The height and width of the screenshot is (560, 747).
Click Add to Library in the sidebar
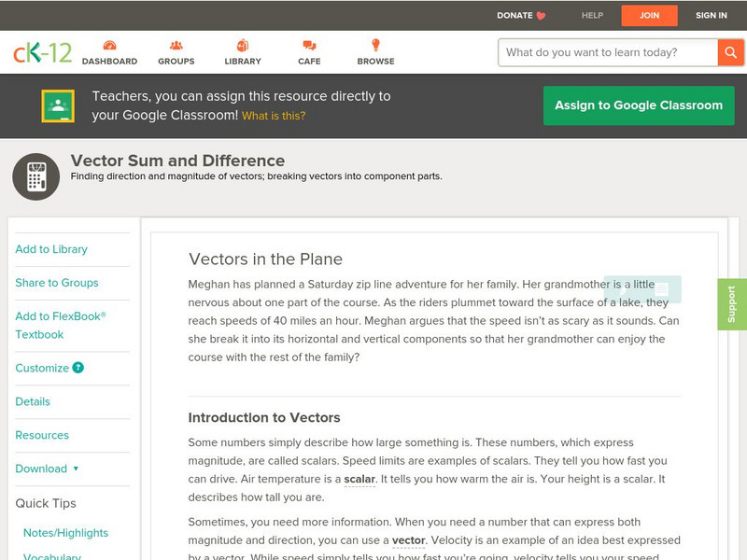tap(51, 249)
